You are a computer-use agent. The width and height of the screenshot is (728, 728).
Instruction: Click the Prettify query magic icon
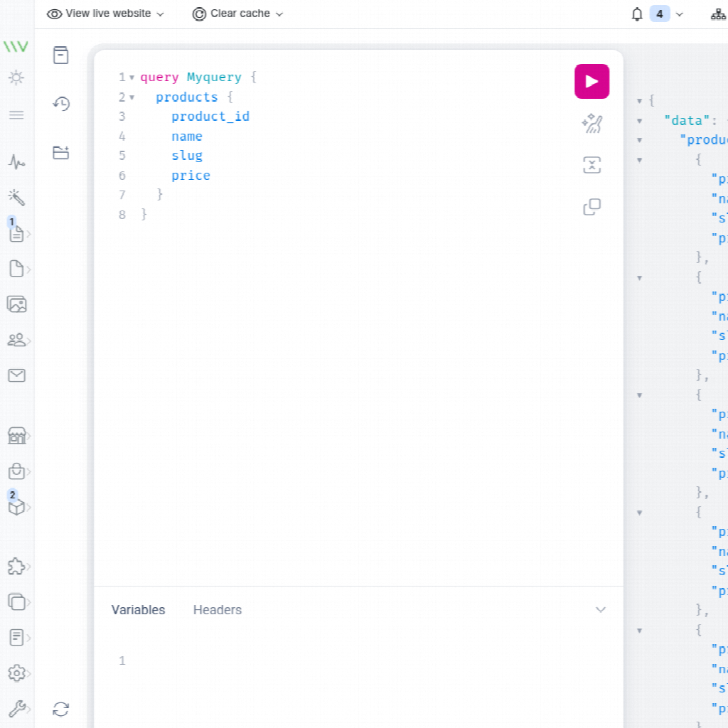[591, 124]
